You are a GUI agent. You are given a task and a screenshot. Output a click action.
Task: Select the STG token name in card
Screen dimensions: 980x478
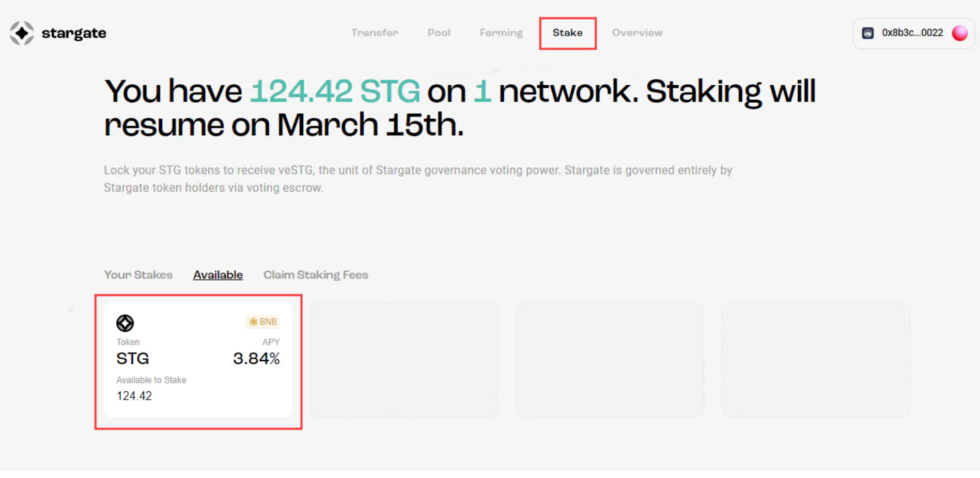pos(133,358)
